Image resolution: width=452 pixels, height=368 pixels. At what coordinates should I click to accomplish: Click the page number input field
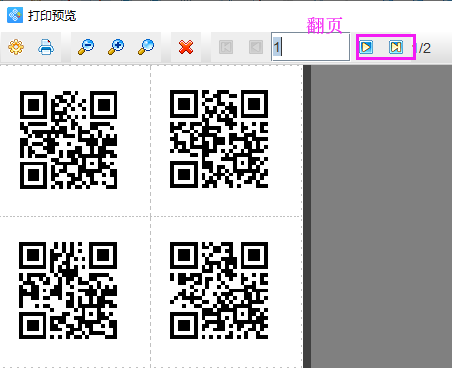(310, 47)
